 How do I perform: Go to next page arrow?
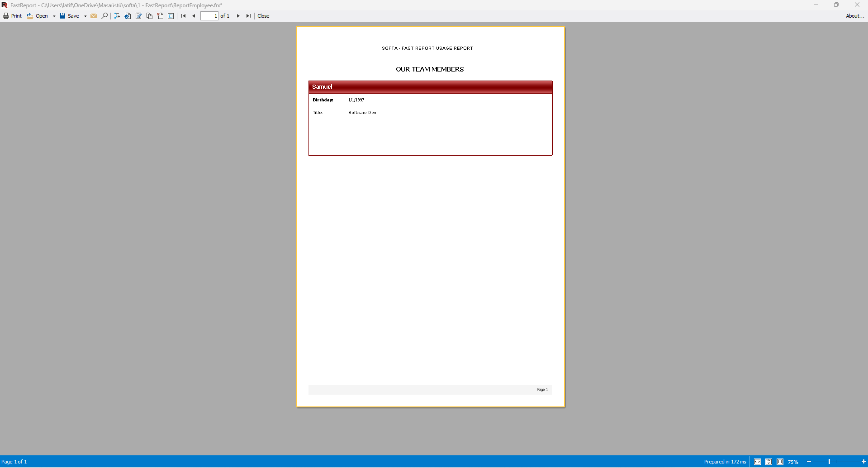pyautogui.click(x=238, y=16)
